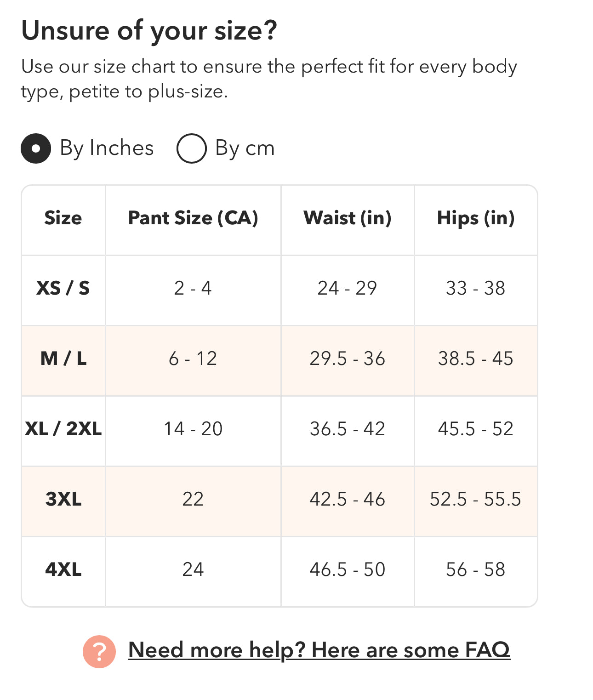Select the "XS / S" size row label
Screen dimensions: 593x700
pos(63,288)
